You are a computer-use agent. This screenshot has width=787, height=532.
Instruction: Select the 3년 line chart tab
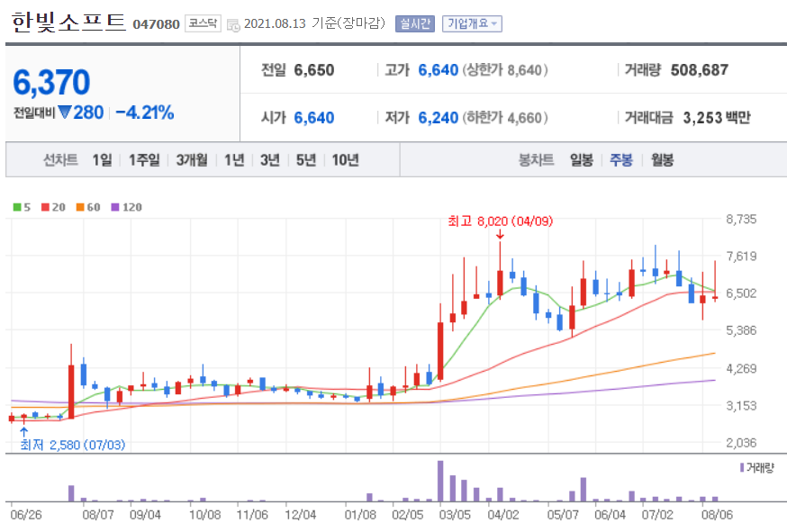(x=270, y=160)
